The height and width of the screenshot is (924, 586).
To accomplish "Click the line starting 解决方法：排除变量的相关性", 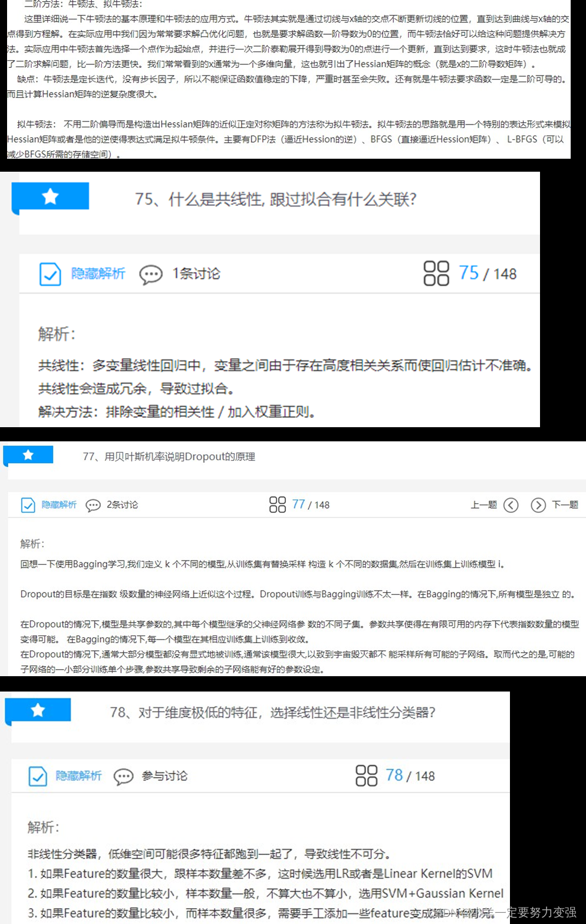I will (177, 412).
